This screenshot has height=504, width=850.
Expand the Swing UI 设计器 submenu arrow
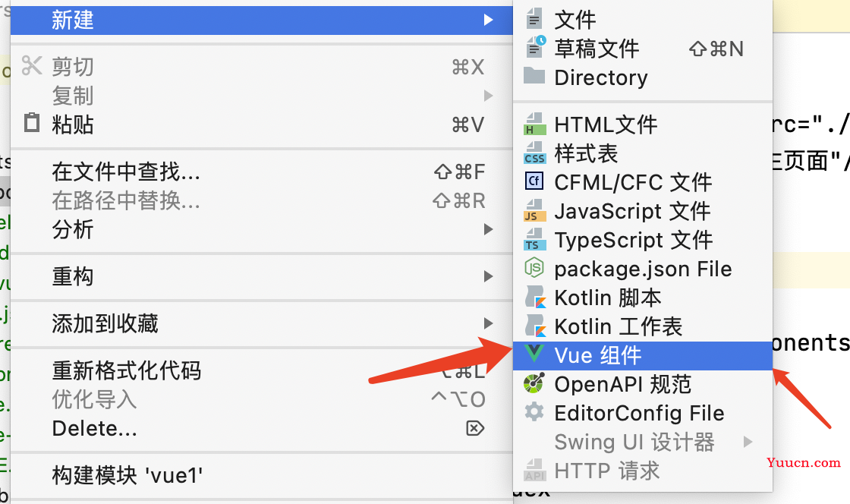[x=748, y=442]
